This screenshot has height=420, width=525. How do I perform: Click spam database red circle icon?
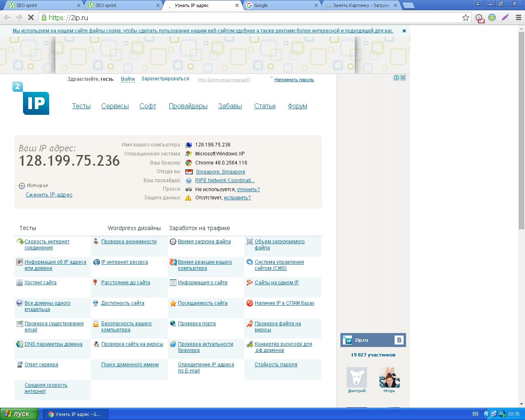(x=250, y=303)
